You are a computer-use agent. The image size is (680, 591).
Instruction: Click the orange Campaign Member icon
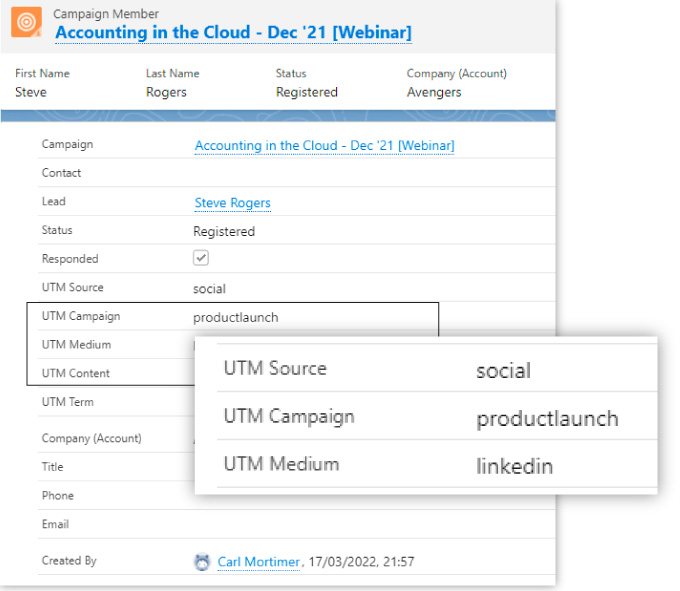(27, 22)
